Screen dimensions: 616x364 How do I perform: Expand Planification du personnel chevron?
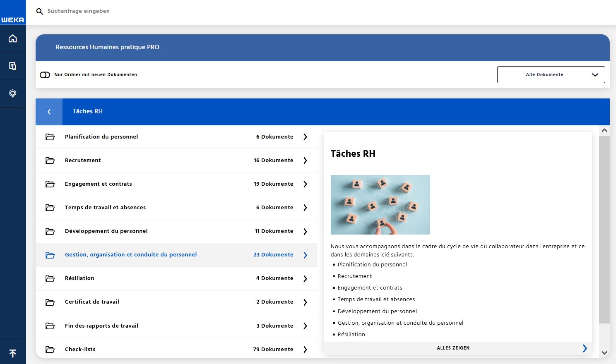pyautogui.click(x=305, y=137)
